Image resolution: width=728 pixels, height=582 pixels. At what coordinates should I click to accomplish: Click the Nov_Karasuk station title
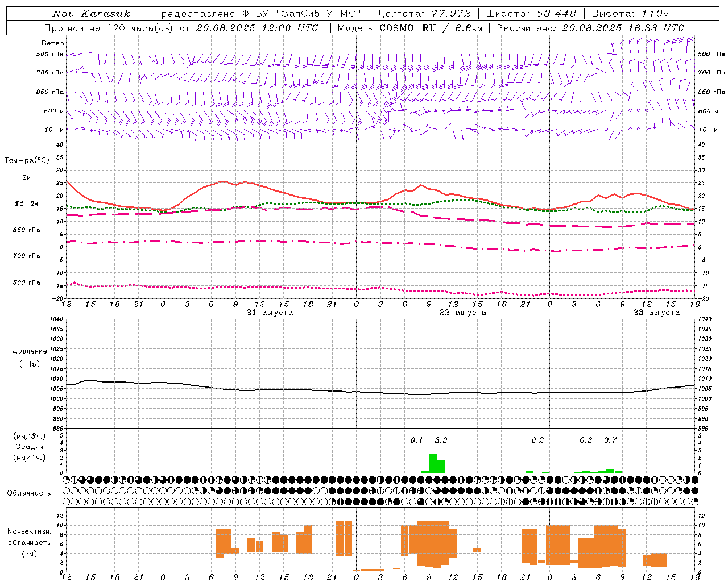pyautogui.click(x=91, y=14)
